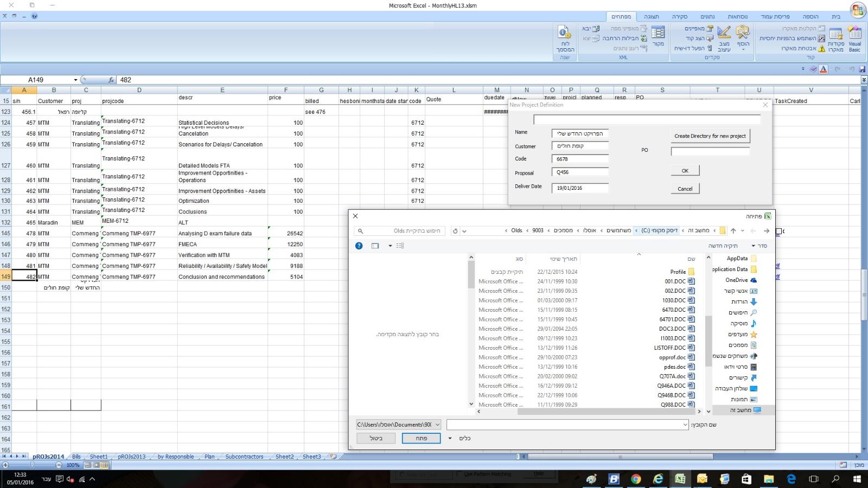Click the font color A icon in quick toolbar
The height and width of the screenshot is (488, 868).
coord(824,69)
